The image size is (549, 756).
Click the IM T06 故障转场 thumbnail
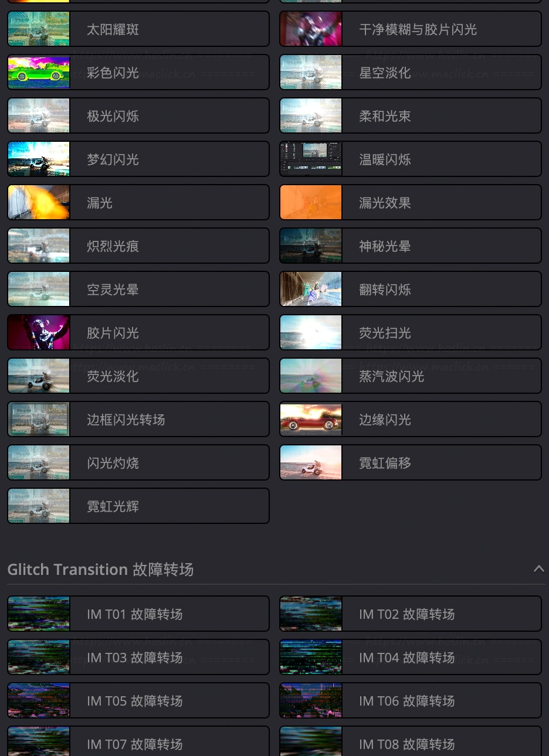[x=311, y=701]
